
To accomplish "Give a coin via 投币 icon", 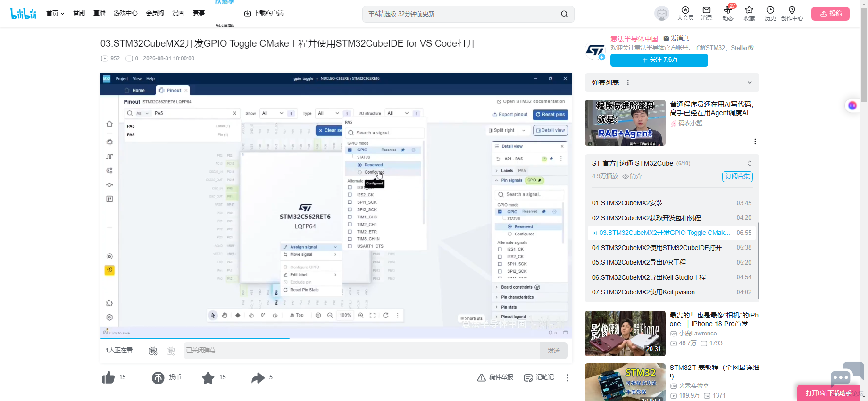I will [x=158, y=377].
